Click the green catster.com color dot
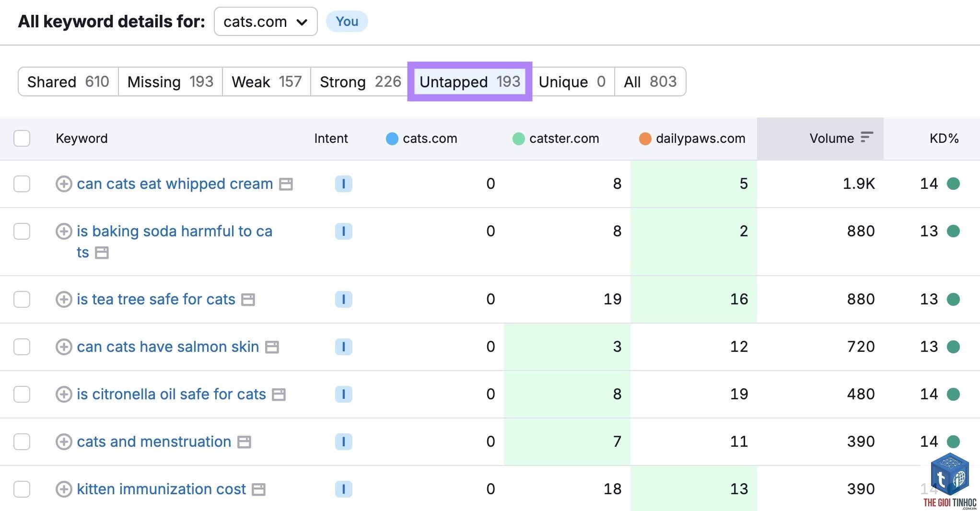This screenshot has height=511, width=980. point(518,139)
